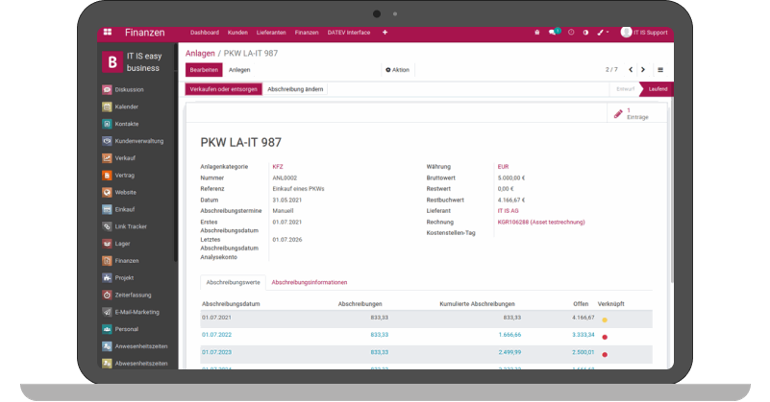Open the Kalender sidebar icon

[x=107, y=106]
